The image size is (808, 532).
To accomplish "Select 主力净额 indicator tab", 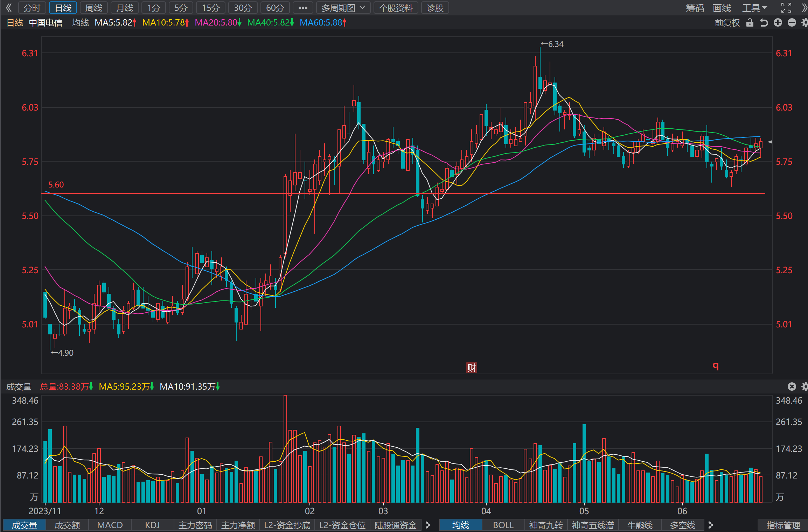I will [238, 525].
